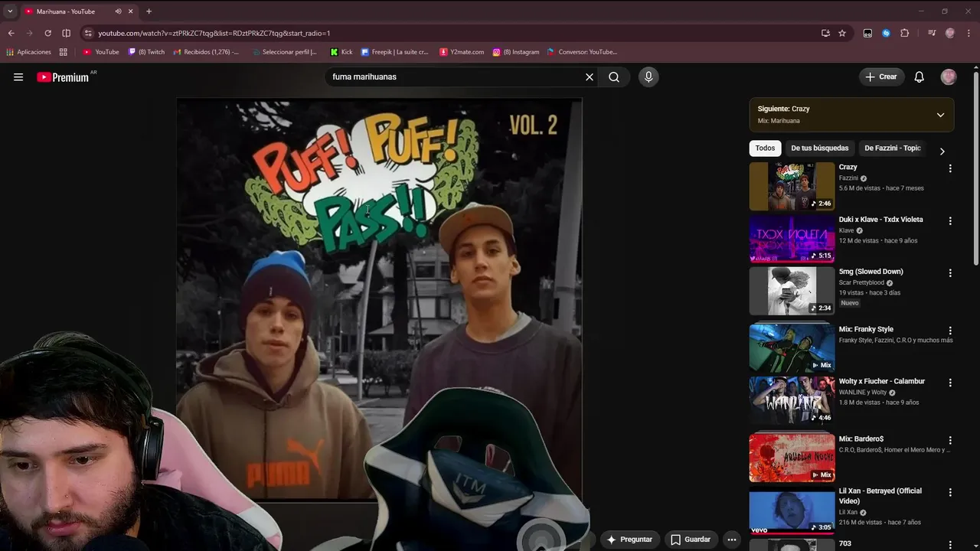This screenshot has width=980, height=551.
Task: Open the YouTube account avatar menu
Action: (x=949, y=77)
